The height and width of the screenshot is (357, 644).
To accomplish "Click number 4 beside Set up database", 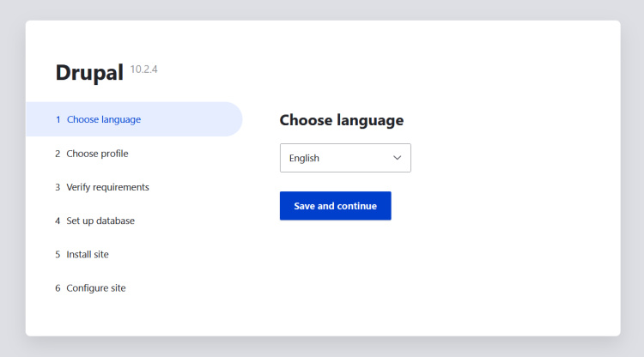I will tap(58, 221).
